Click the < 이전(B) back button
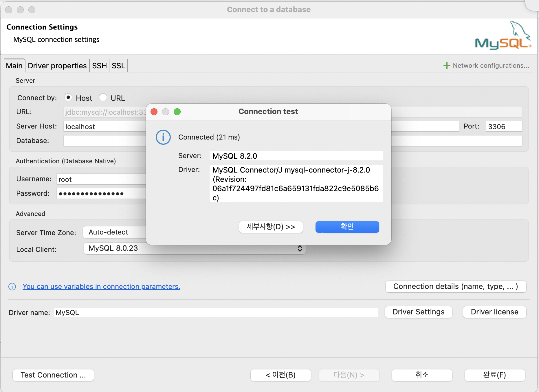Image resolution: width=539 pixels, height=392 pixels. tap(280, 375)
